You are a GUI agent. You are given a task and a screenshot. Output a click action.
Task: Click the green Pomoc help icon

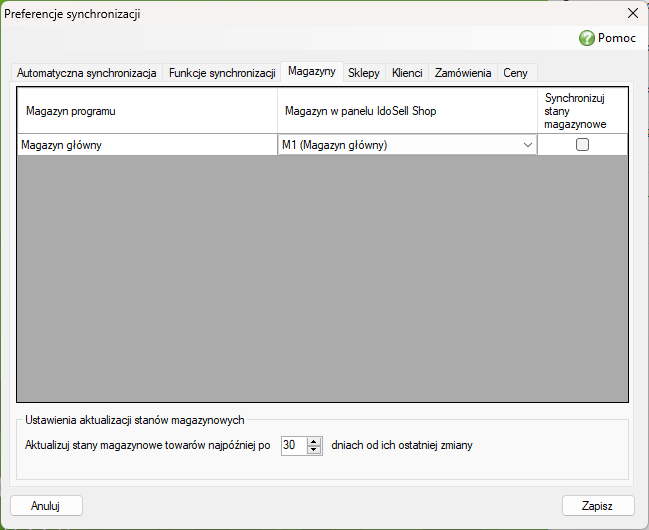pyautogui.click(x=587, y=38)
